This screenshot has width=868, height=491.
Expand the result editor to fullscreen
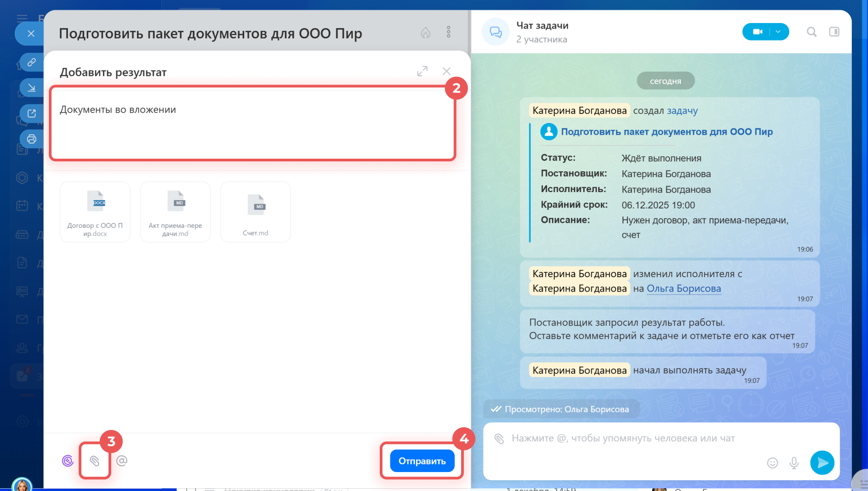point(422,71)
